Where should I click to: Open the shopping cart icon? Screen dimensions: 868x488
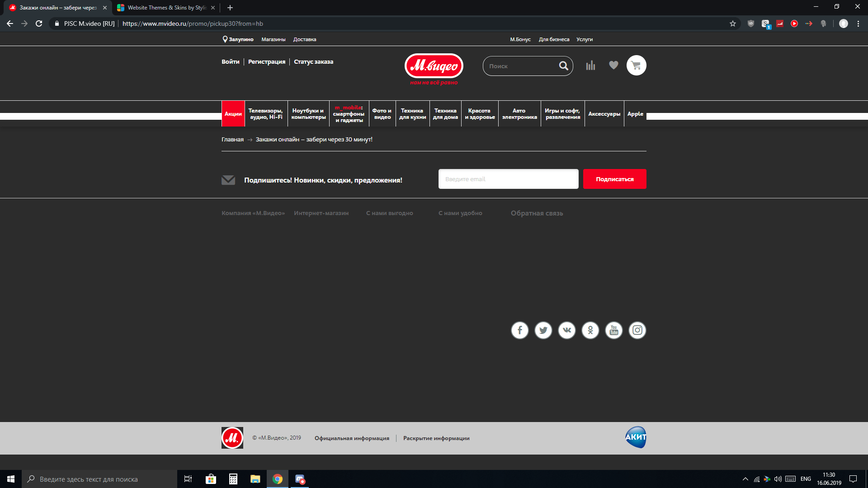tap(637, 66)
